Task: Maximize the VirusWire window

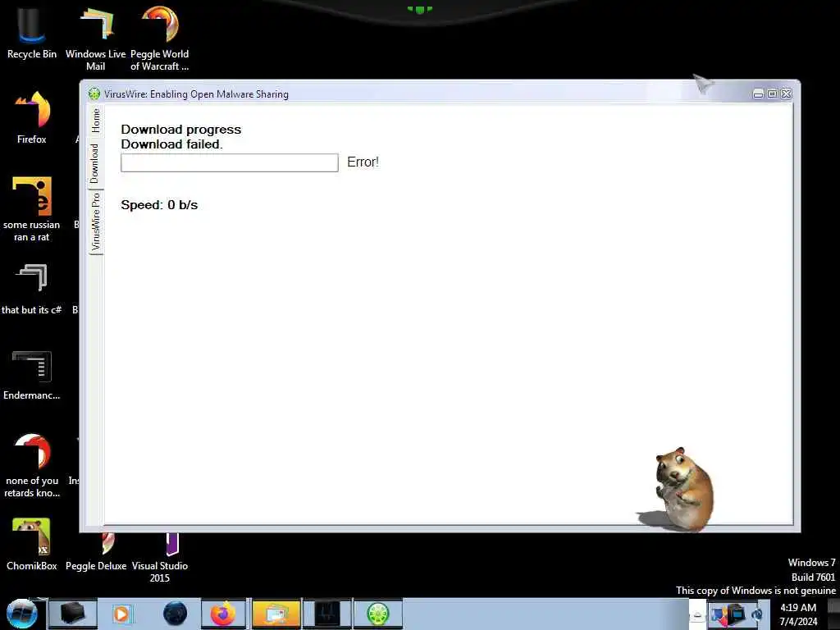Action: click(x=772, y=94)
